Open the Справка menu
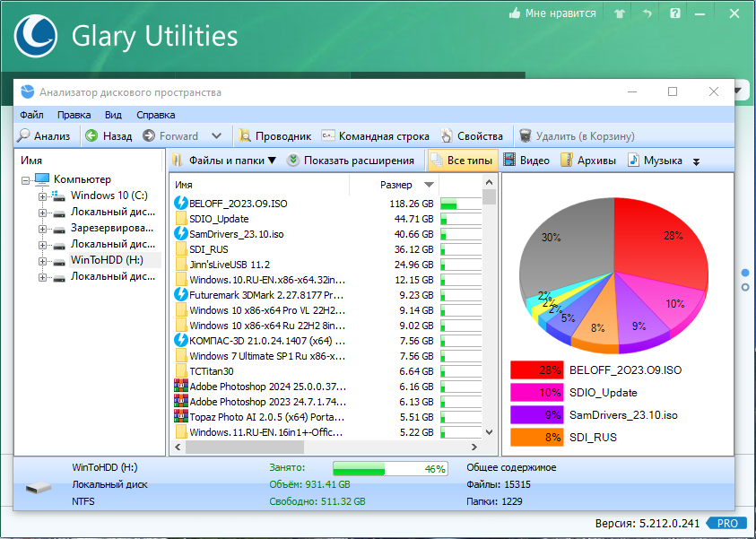The height and width of the screenshot is (539, 756). click(155, 115)
